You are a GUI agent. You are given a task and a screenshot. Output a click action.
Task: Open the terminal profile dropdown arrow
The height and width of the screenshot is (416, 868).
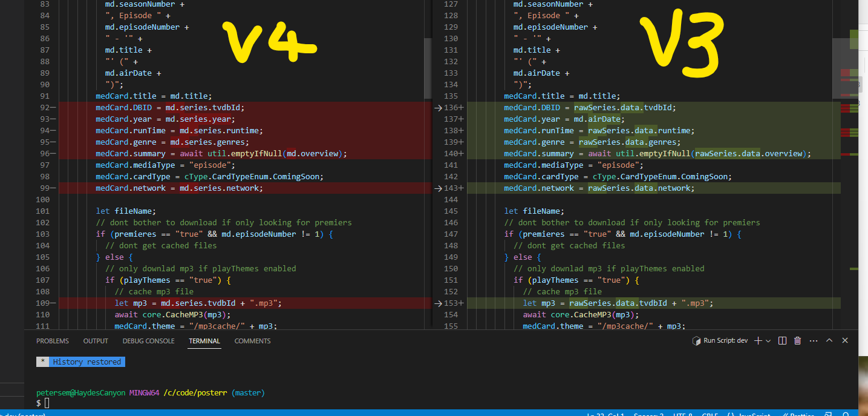tap(768, 340)
